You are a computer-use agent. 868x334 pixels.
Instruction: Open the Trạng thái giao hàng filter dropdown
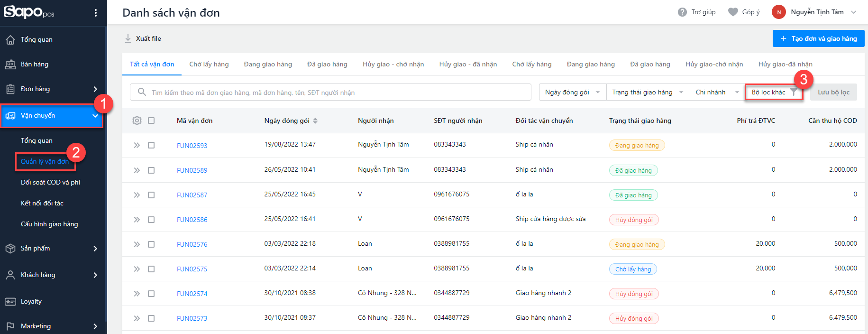(647, 92)
